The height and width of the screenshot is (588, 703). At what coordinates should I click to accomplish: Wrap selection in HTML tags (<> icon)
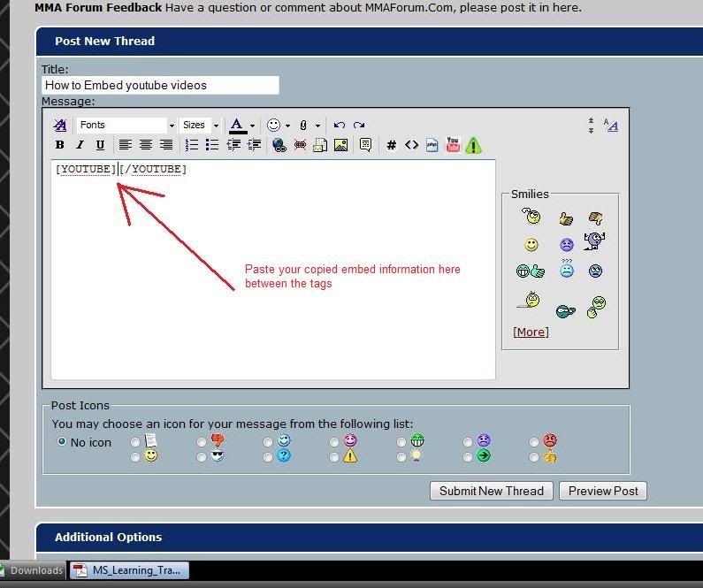(x=411, y=145)
